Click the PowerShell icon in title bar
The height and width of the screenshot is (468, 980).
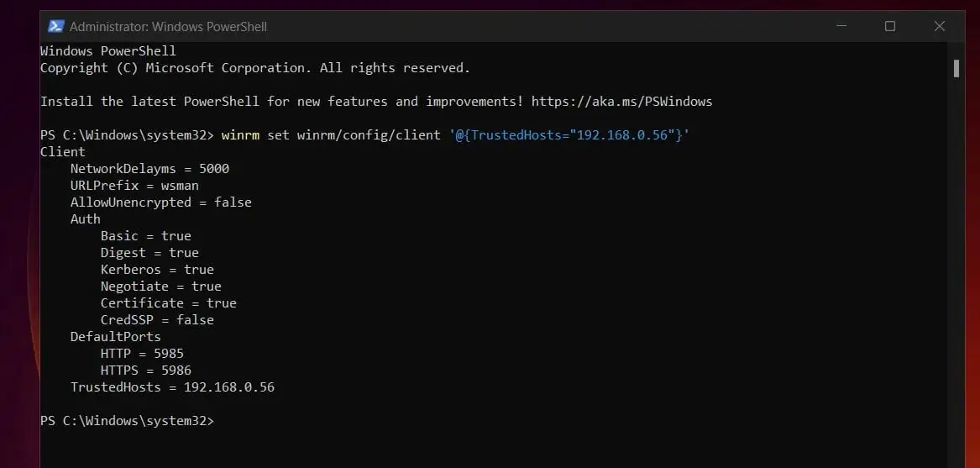(x=56, y=26)
